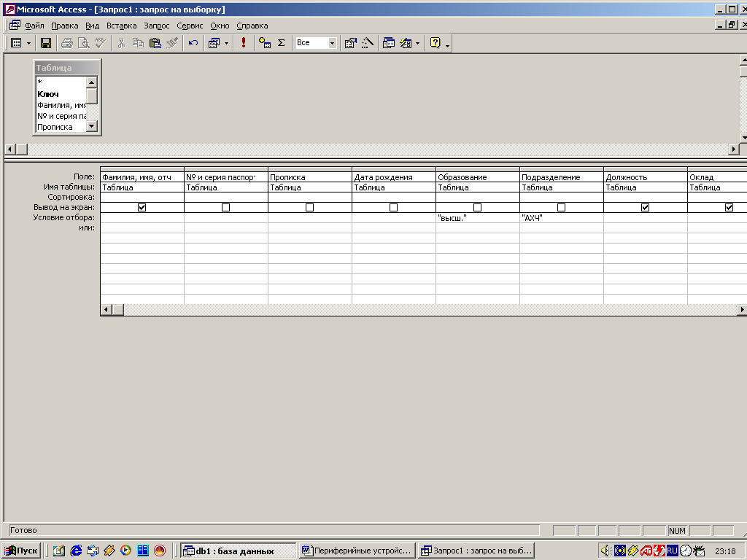Click the Save query toolbar icon
The height and width of the screenshot is (560, 747).
[45, 43]
